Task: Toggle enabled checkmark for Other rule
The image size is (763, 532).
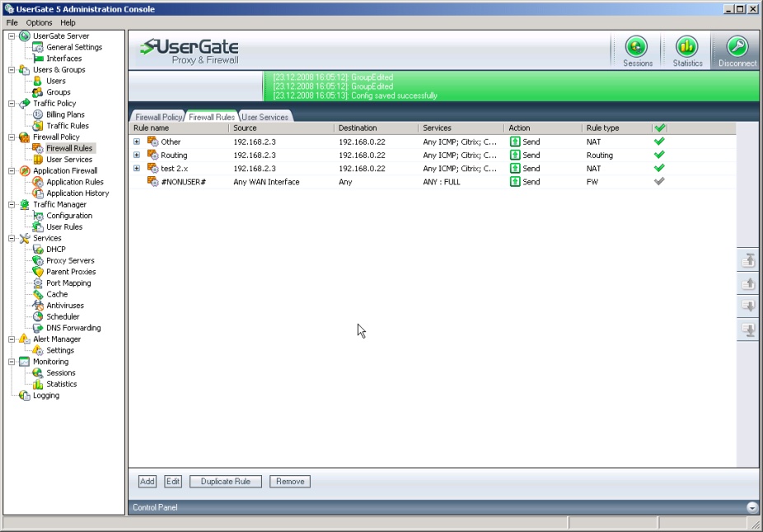Action: click(x=659, y=142)
